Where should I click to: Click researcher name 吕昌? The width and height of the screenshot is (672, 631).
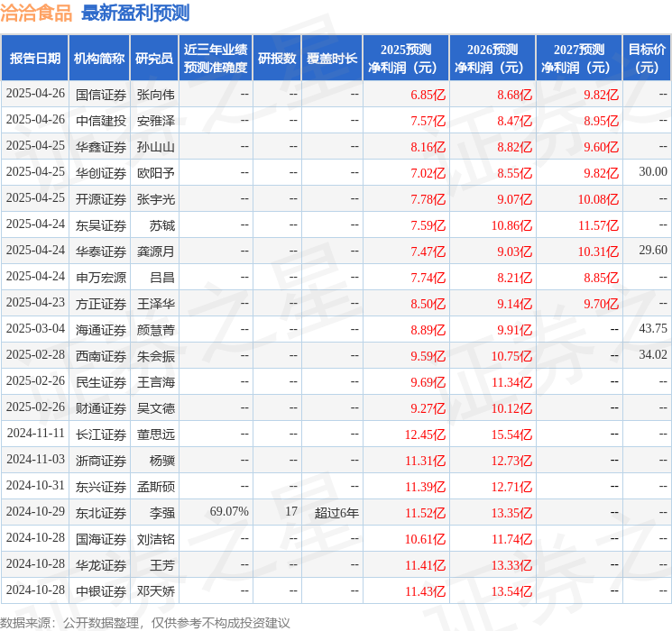[x=162, y=278]
